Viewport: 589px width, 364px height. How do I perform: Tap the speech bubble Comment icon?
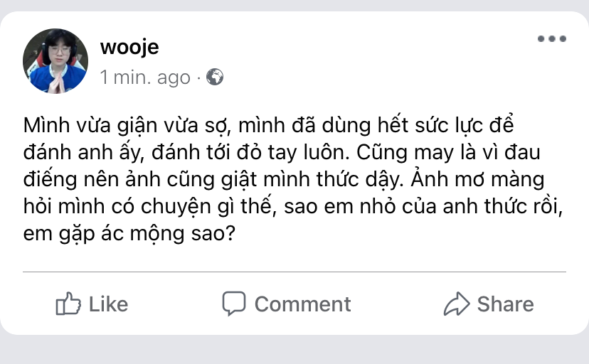(233, 303)
